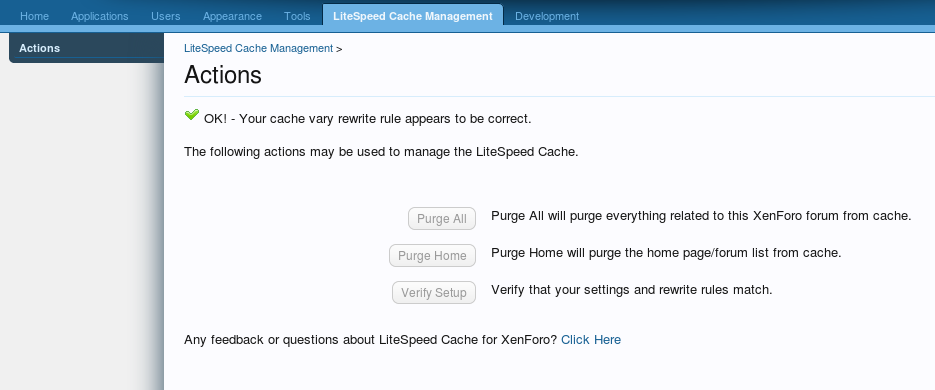Click the Purge All button
This screenshot has height=390, width=935.
pos(442,219)
